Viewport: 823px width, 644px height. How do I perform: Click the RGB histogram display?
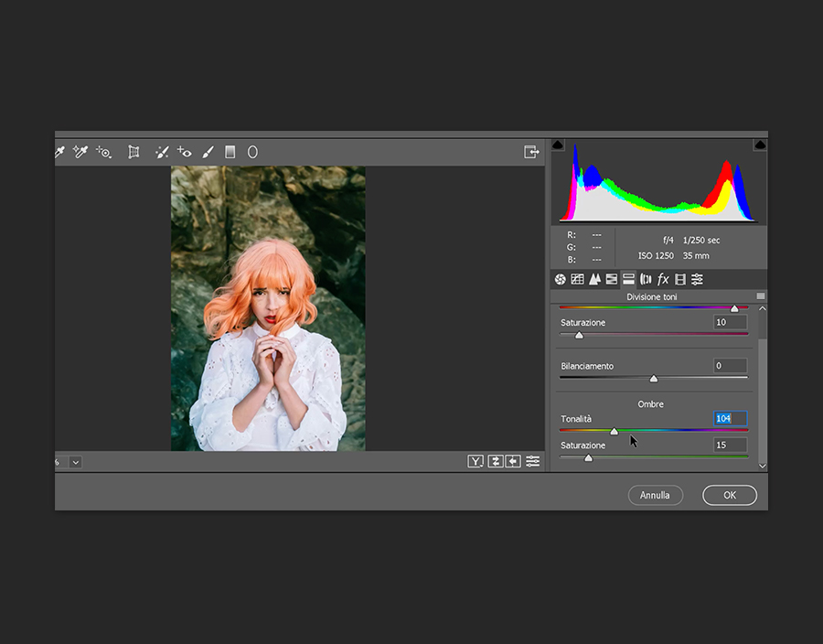(658, 182)
